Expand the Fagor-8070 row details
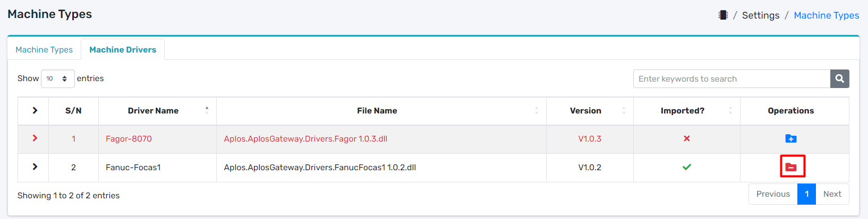This screenshot has height=219, width=868. (x=35, y=138)
